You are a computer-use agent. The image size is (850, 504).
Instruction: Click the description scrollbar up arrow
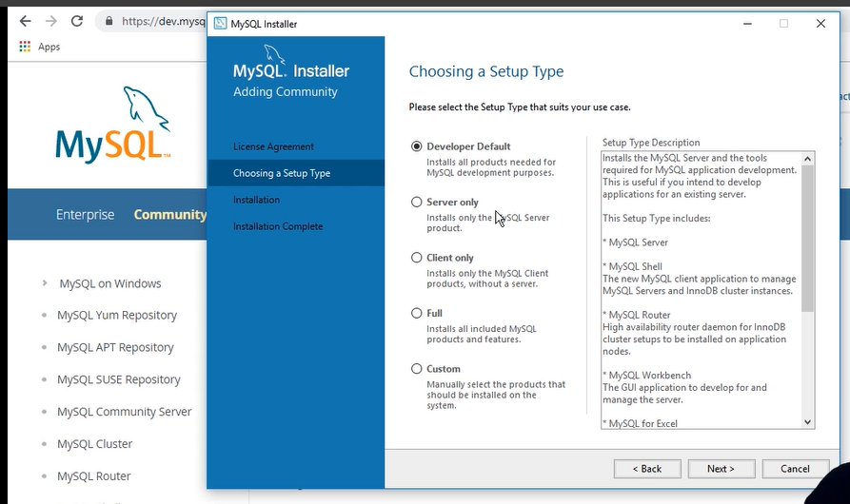[808, 159]
